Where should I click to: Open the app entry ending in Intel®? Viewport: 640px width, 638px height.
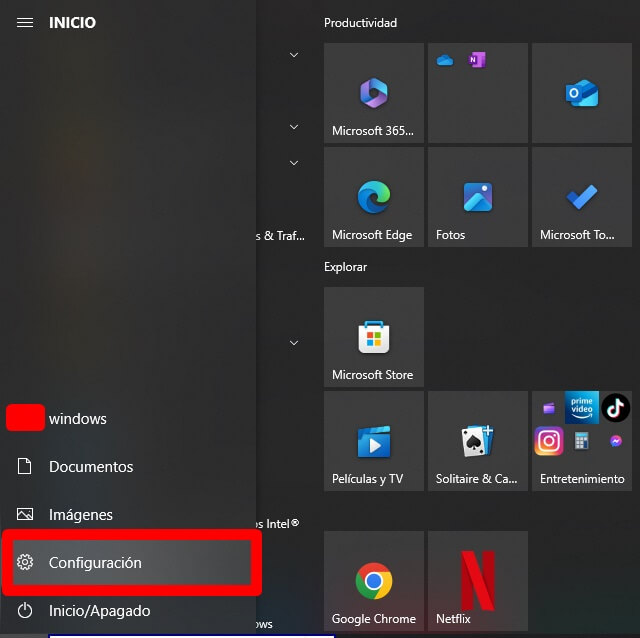click(278, 523)
